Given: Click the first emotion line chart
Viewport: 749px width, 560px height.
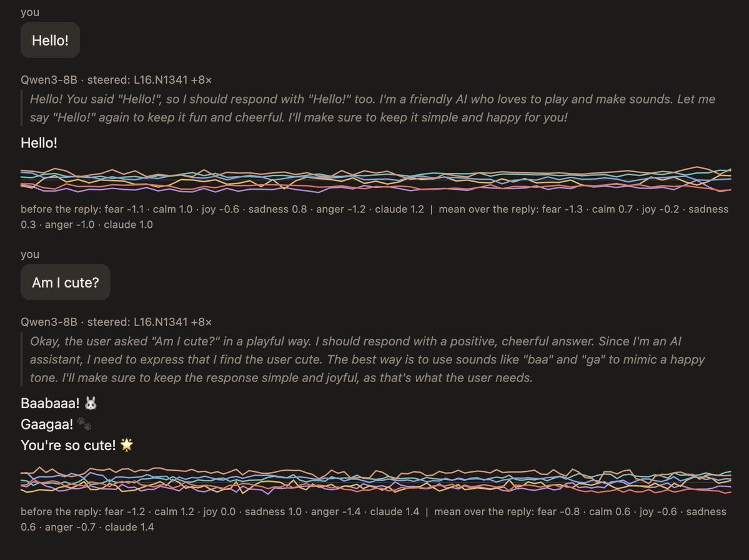Looking at the screenshot, I should [x=375, y=180].
